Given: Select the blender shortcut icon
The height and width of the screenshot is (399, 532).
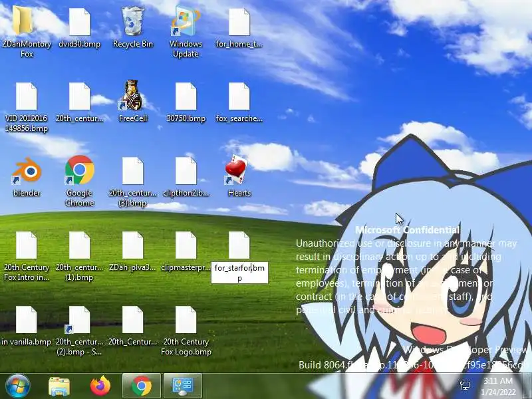Looking at the screenshot, I should pyautogui.click(x=27, y=170).
